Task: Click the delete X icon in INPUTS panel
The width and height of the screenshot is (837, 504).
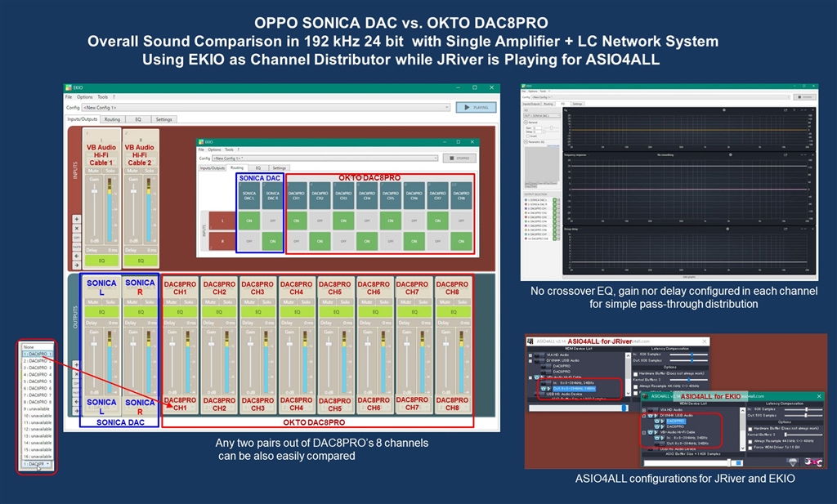Action: [x=76, y=228]
